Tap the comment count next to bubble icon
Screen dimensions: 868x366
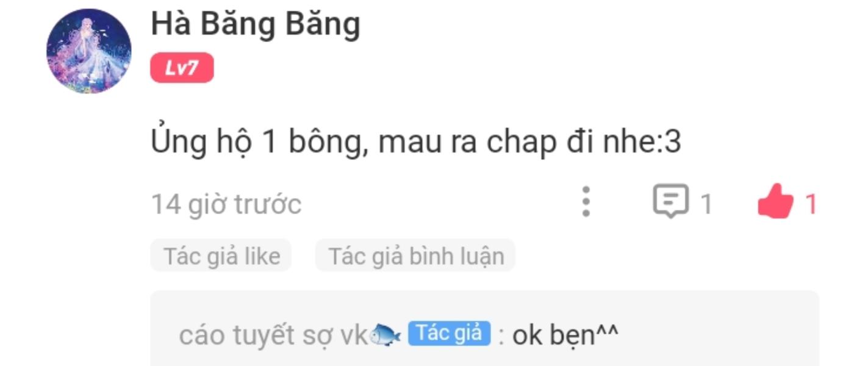(706, 204)
